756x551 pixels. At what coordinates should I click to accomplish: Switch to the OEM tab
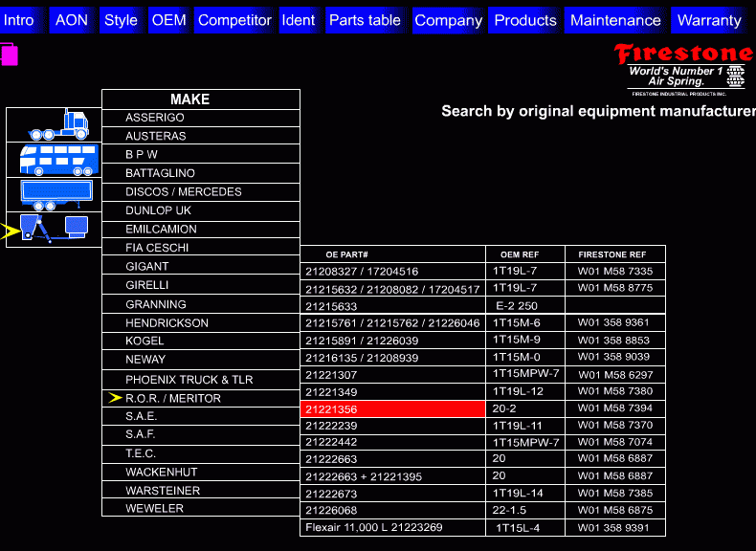tap(168, 20)
